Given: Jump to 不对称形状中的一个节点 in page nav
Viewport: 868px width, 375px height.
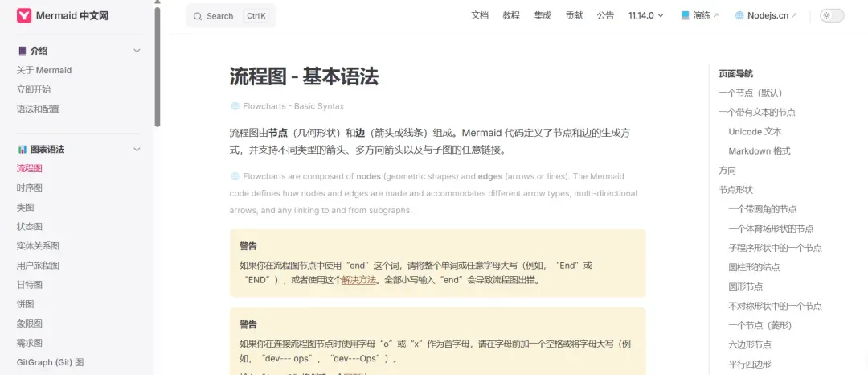Looking at the screenshot, I should 775,307.
